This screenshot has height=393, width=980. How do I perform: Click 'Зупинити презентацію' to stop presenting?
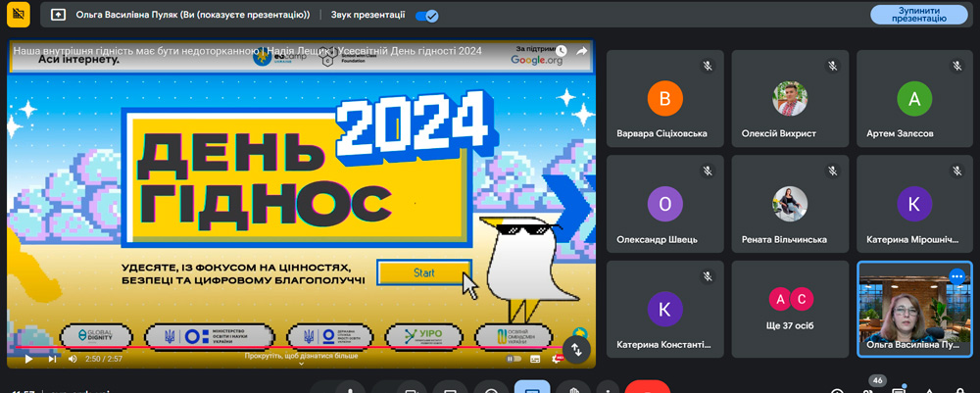pyautogui.click(x=919, y=14)
